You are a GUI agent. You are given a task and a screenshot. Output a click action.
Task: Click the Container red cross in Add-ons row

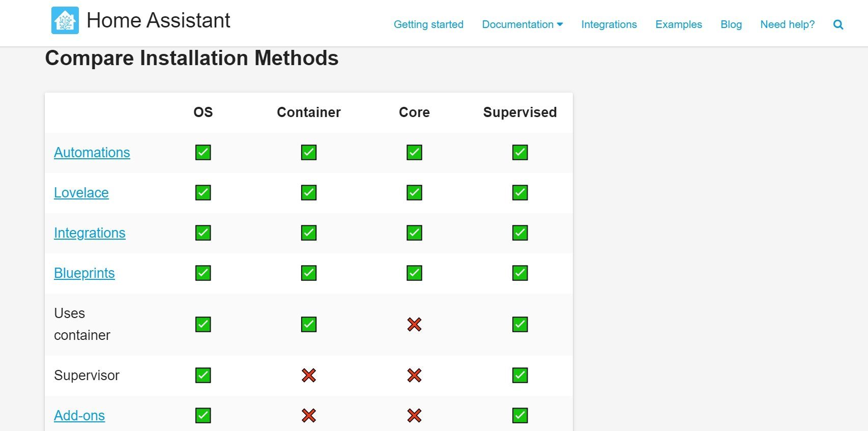[x=309, y=415]
